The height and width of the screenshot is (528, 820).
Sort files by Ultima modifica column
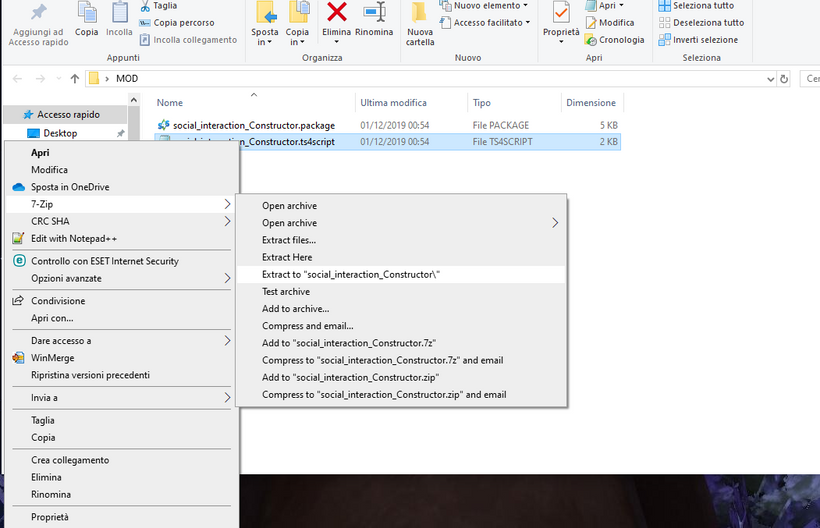tap(393, 103)
